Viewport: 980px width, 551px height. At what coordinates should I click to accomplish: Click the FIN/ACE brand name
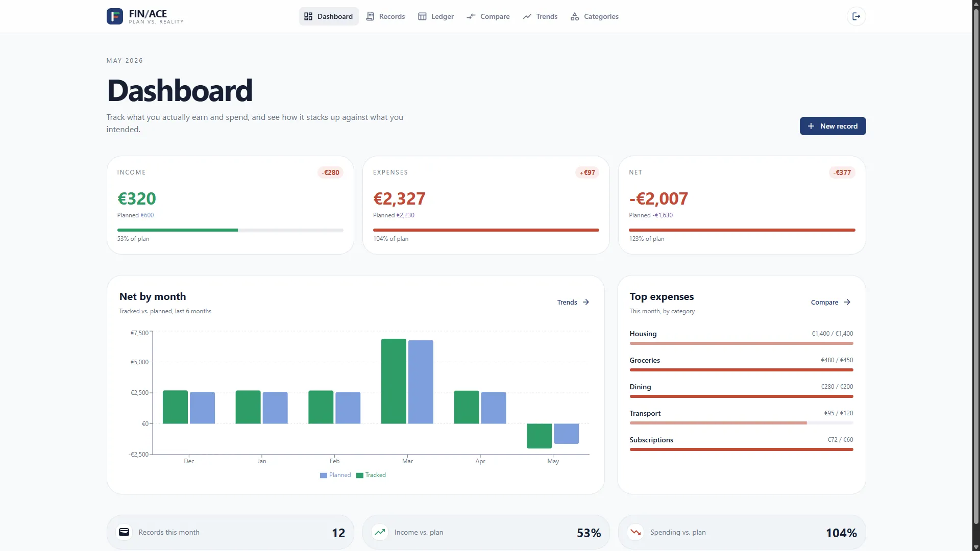point(148,14)
